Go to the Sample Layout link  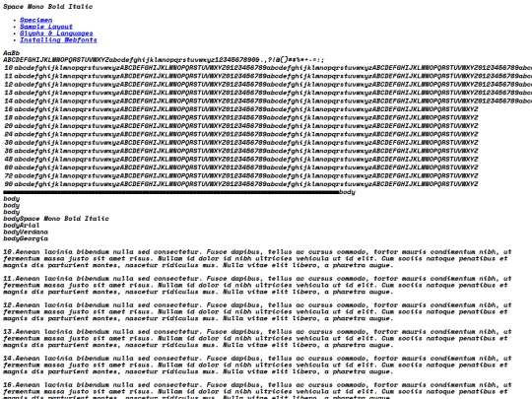click(x=46, y=27)
